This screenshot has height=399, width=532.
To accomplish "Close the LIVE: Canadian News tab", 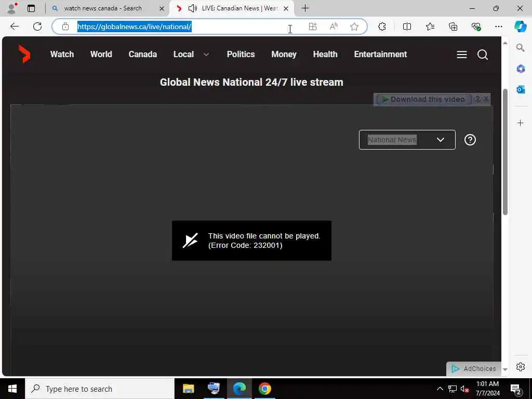I will click(286, 8).
